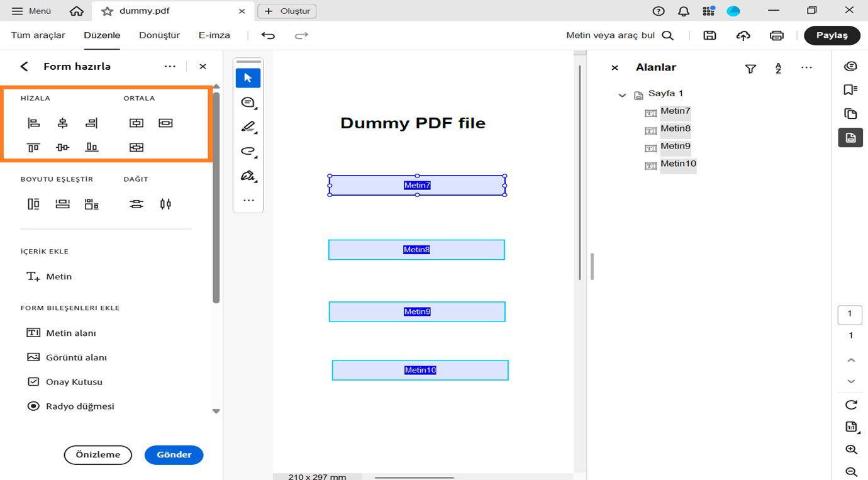Open the apps grid icon
The width and height of the screenshot is (868, 480).
click(709, 11)
